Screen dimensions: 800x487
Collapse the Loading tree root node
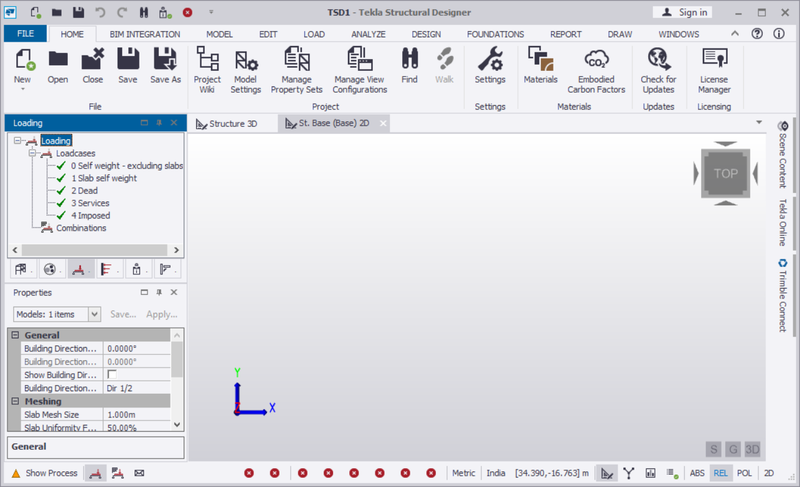click(x=18, y=140)
